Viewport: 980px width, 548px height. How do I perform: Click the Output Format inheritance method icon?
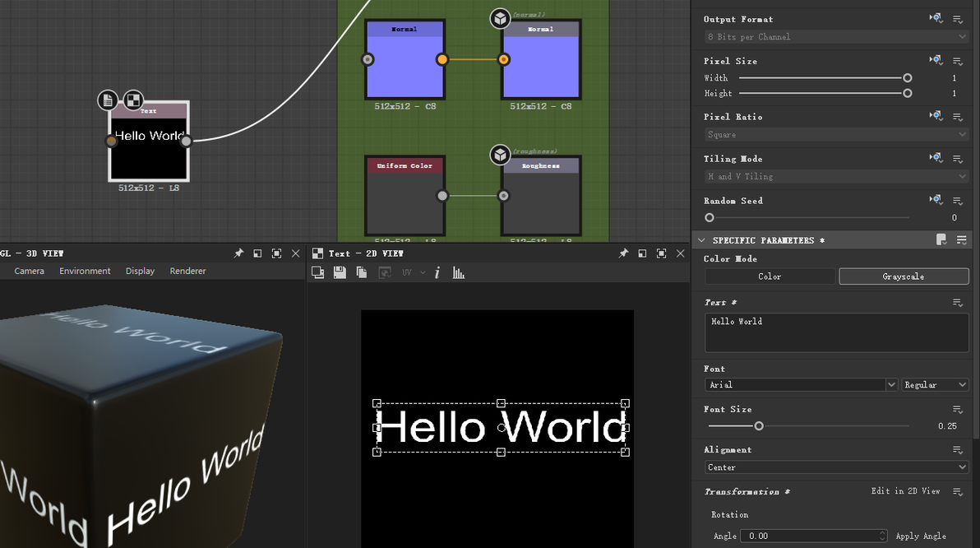pos(936,18)
